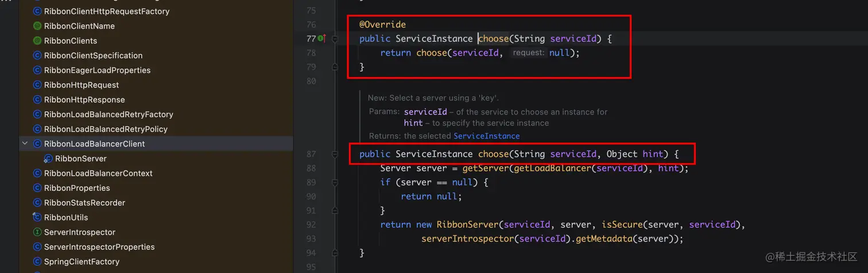The image size is (868, 273).
Task: Click the serverIntrospector call on line 93
Action: point(468,239)
